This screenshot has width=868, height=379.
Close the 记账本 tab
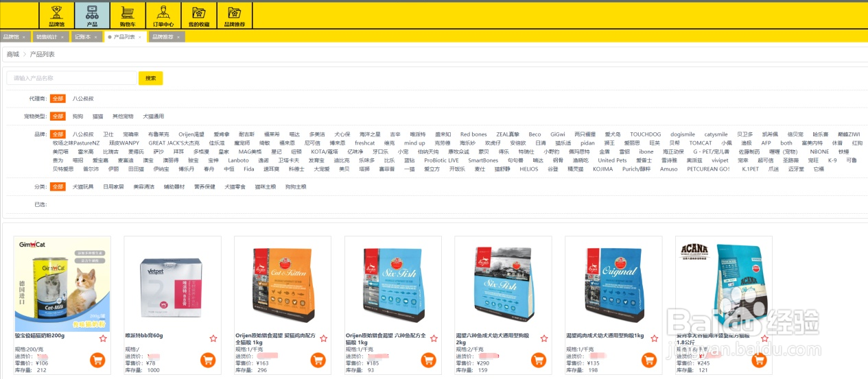(97, 37)
